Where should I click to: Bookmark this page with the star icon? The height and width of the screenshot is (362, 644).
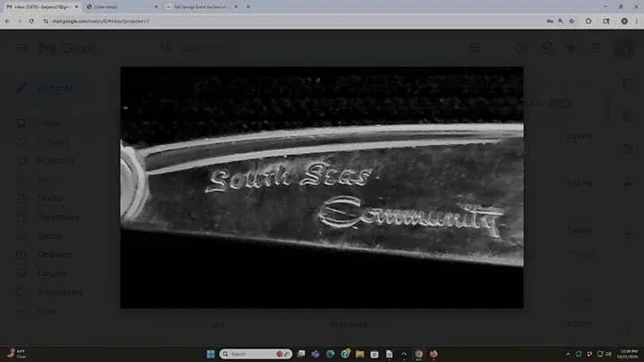click(572, 21)
